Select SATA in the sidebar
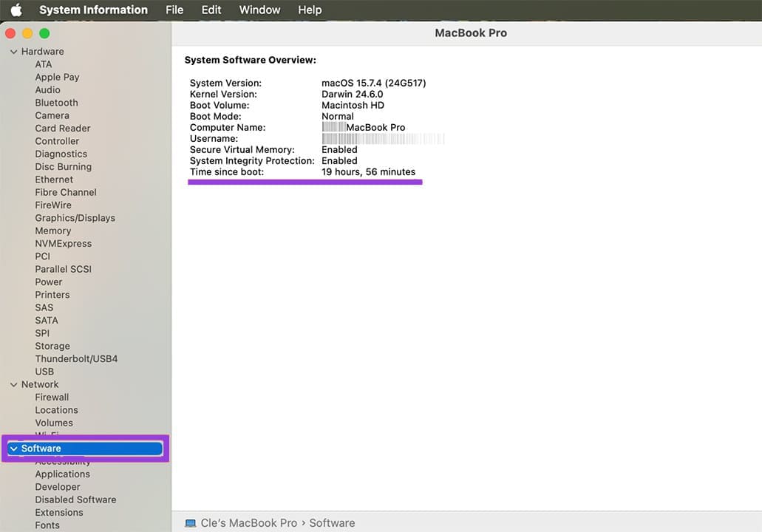This screenshot has height=532, width=762. point(46,320)
